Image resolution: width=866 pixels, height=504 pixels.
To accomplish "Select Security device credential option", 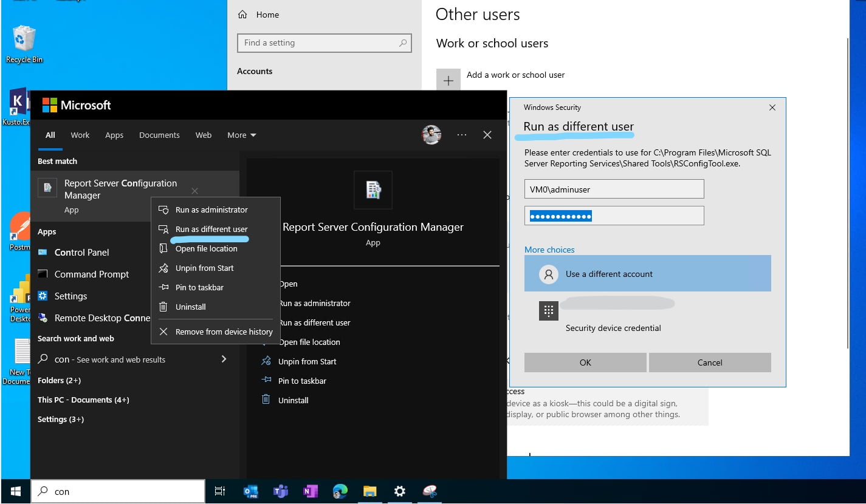I will click(647, 315).
